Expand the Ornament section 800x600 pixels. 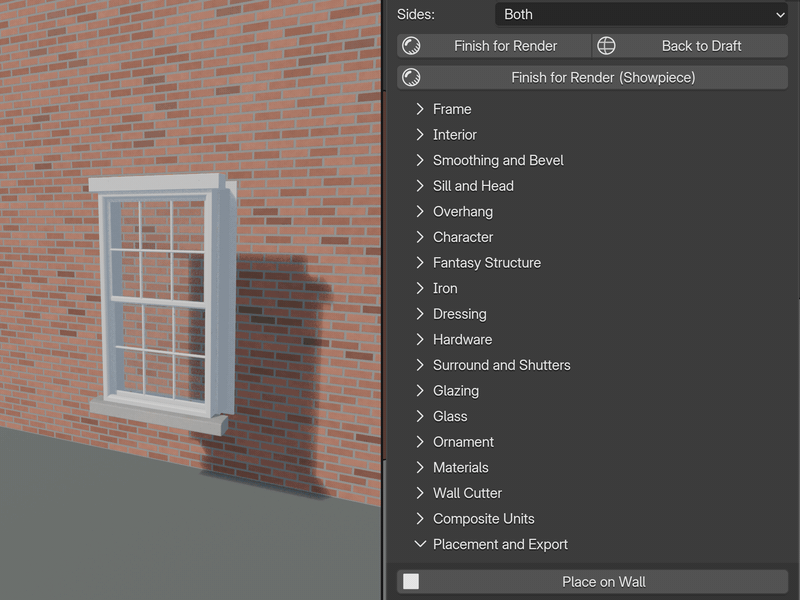pos(420,442)
